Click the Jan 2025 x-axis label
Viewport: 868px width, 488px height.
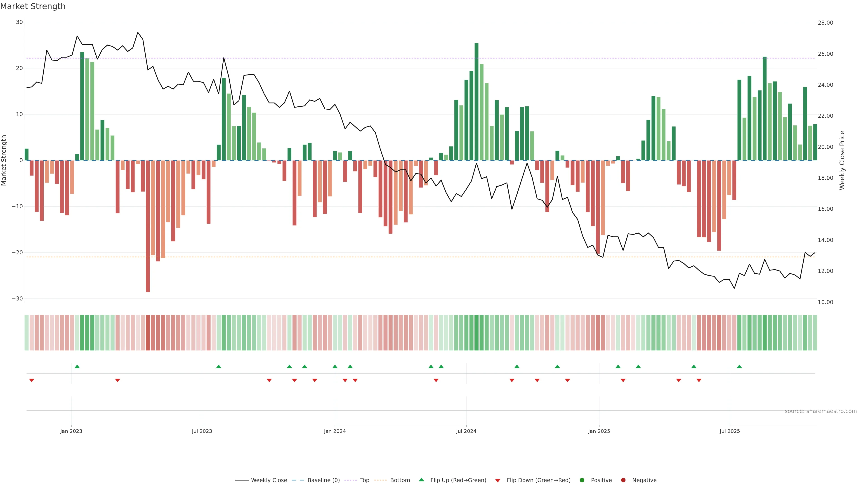[x=599, y=431]
